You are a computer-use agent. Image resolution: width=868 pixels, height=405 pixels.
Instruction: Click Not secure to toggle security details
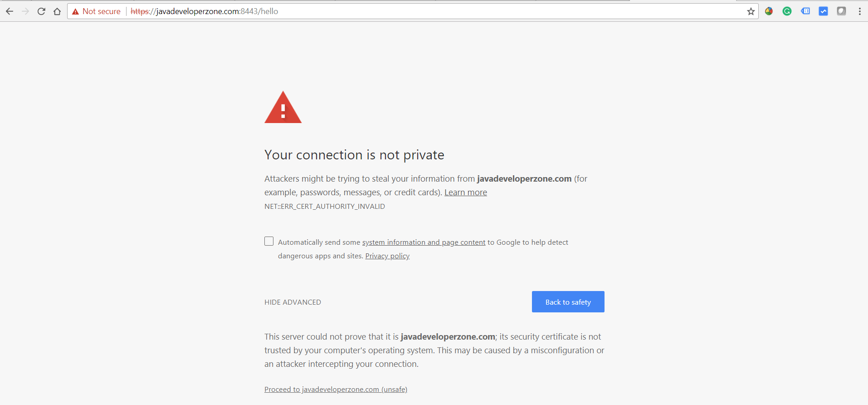point(101,11)
